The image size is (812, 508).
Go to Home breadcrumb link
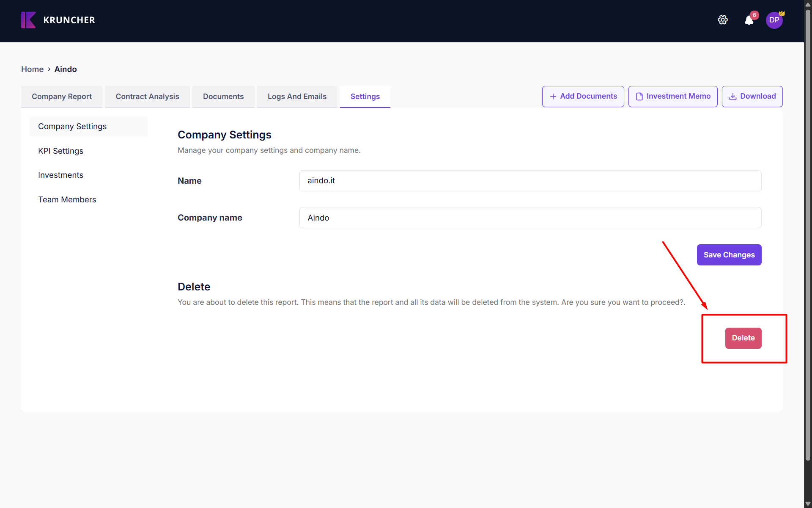(32, 69)
